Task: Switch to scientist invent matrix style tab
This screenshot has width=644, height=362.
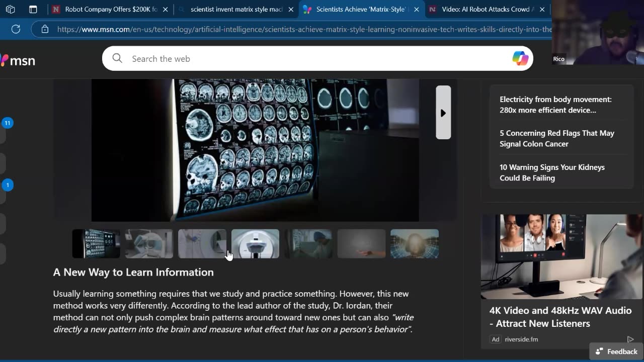Action: (230, 9)
